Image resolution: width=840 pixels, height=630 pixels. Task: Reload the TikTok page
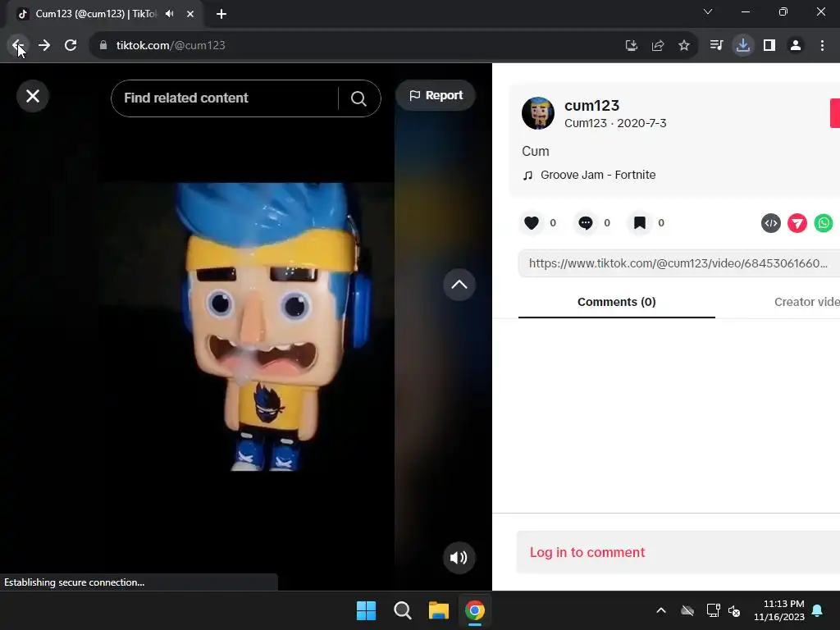click(71, 46)
